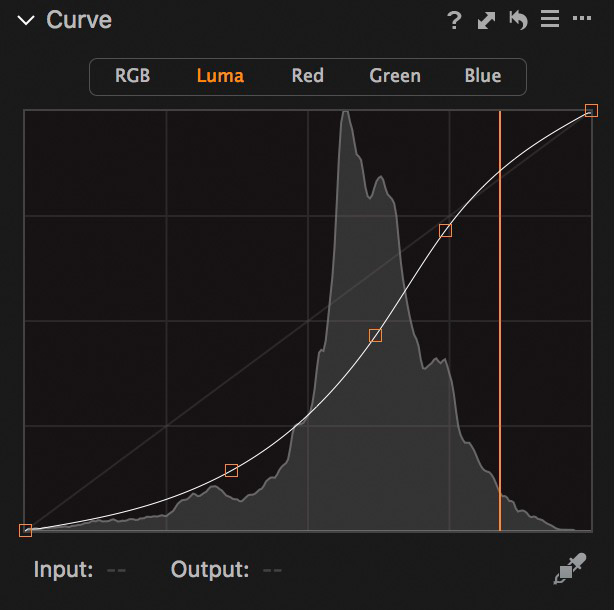This screenshot has width=614, height=610.
Task: Select the Luma channel tab
Action: 220,76
